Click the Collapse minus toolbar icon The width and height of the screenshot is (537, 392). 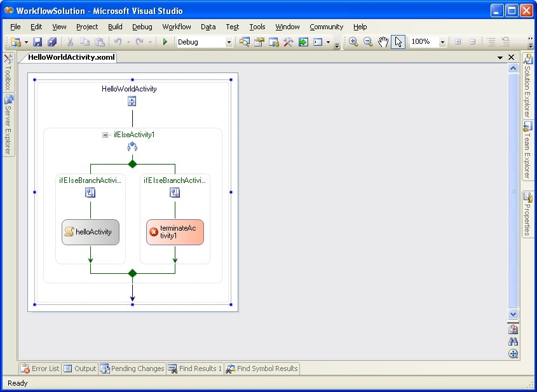(x=472, y=42)
